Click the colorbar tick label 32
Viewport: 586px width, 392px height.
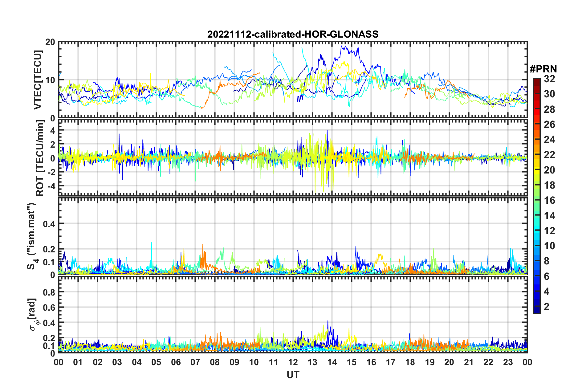click(x=549, y=79)
